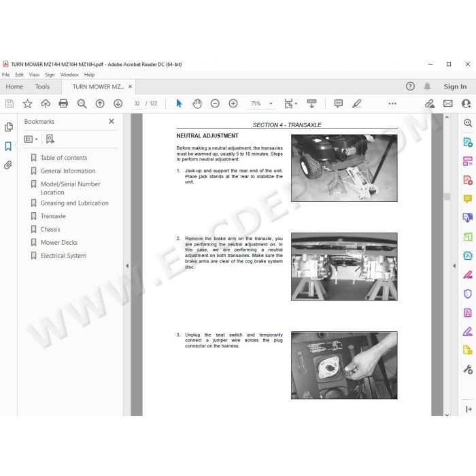
Task: Click the add new bookmark icon
Action: pos(50,139)
